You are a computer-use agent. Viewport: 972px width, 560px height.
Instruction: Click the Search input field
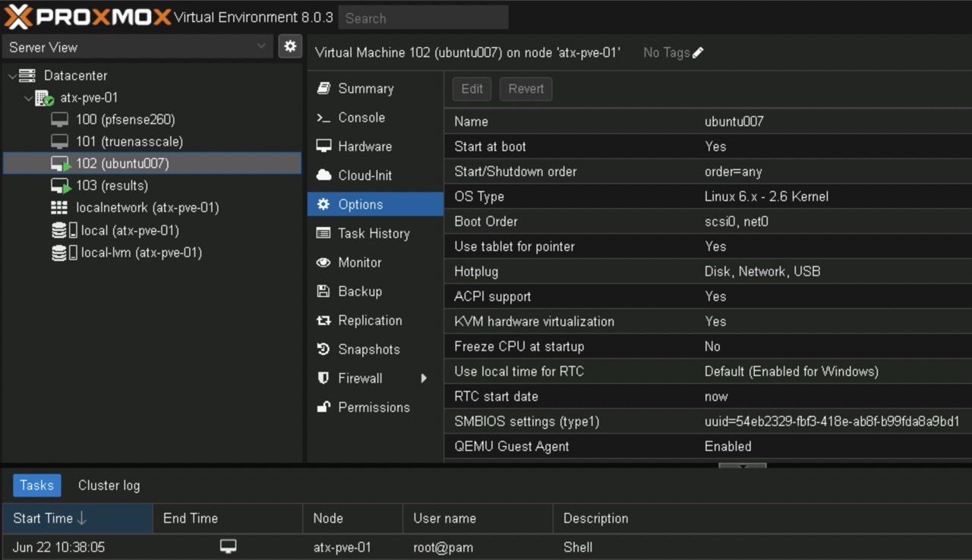tap(423, 17)
